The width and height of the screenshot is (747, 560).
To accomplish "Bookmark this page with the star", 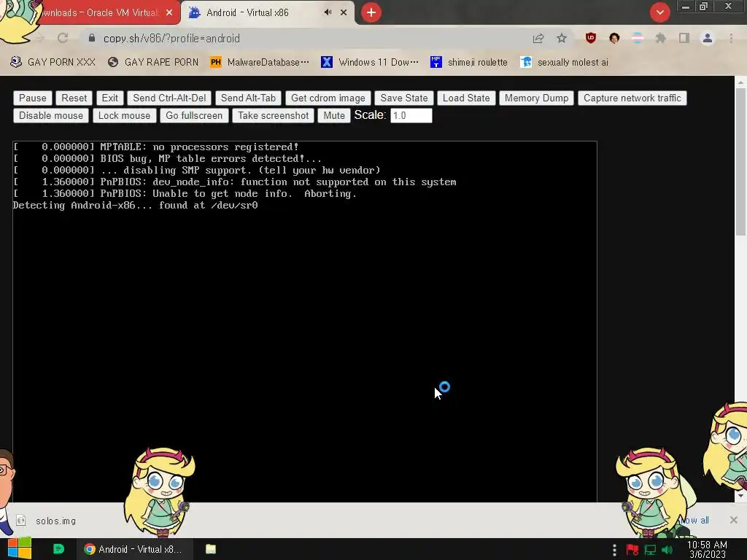I will pyautogui.click(x=562, y=38).
